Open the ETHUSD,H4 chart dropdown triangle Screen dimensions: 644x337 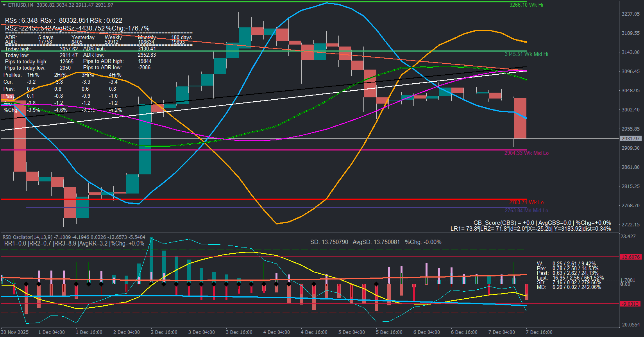point(4,5)
